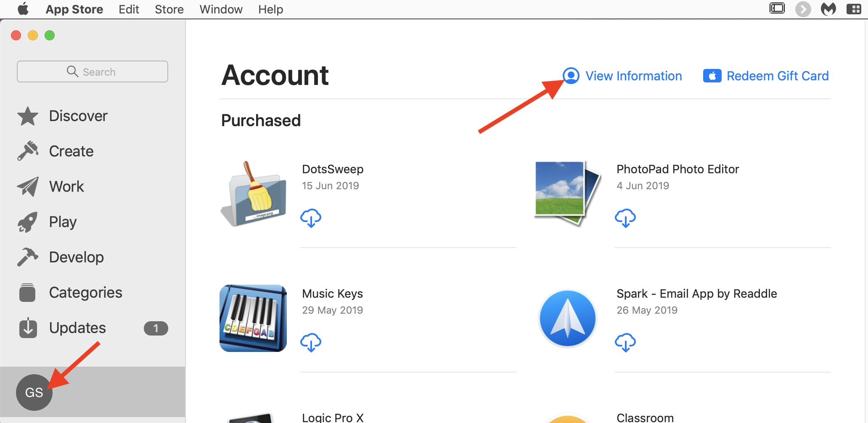This screenshot has height=423, width=868.
Task: Open the Spark blue arrow app icon
Action: pos(568,318)
